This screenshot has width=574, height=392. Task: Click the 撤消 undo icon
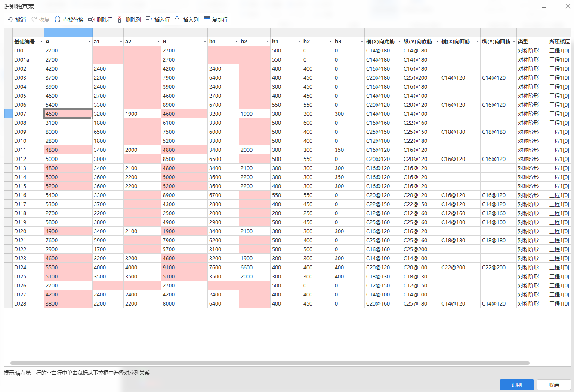[10, 19]
